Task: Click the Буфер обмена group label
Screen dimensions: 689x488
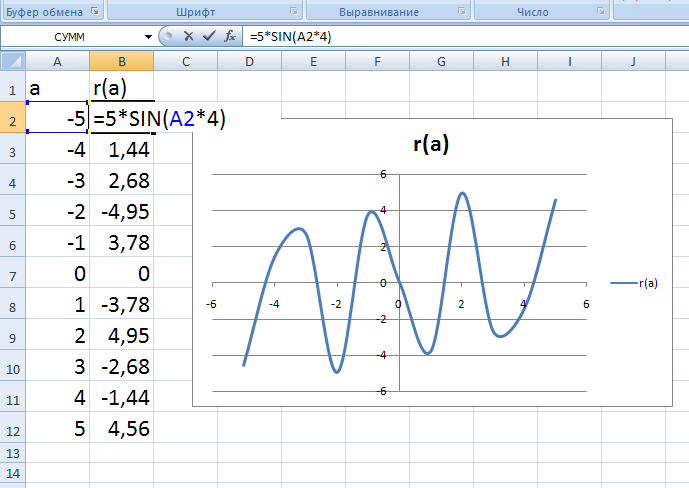Action: [44, 12]
